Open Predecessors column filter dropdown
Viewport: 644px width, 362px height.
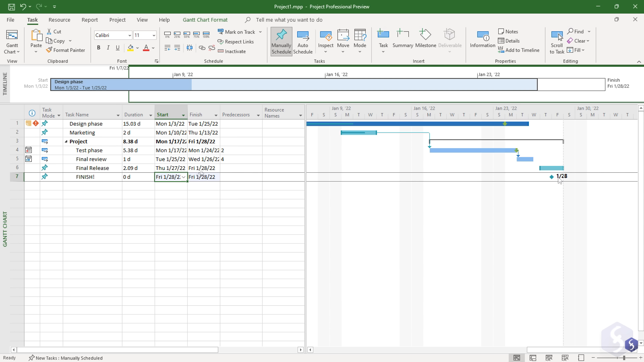point(258,115)
